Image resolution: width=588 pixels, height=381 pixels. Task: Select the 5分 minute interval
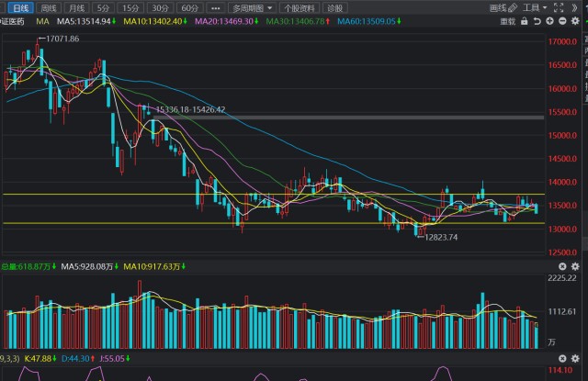coord(103,7)
